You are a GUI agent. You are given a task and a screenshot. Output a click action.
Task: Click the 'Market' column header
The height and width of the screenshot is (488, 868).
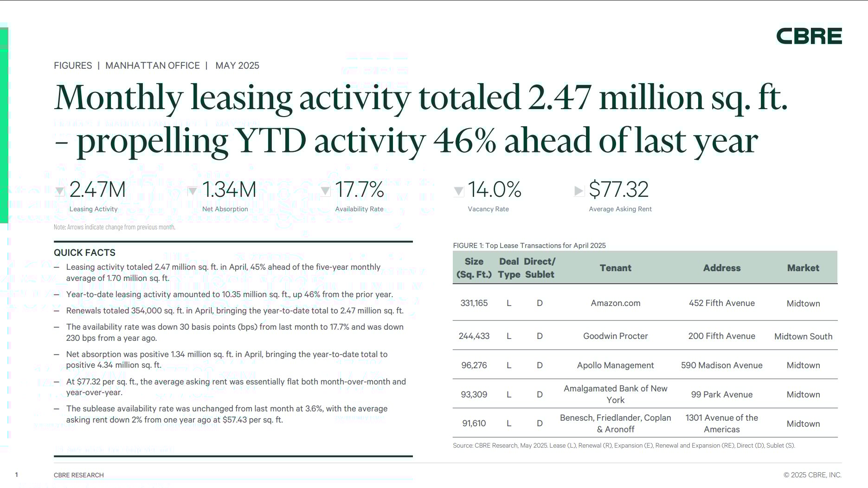[x=803, y=268]
